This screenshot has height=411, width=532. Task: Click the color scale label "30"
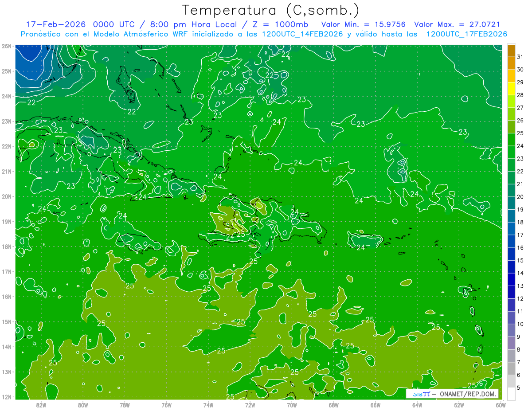tap(520, 69)
